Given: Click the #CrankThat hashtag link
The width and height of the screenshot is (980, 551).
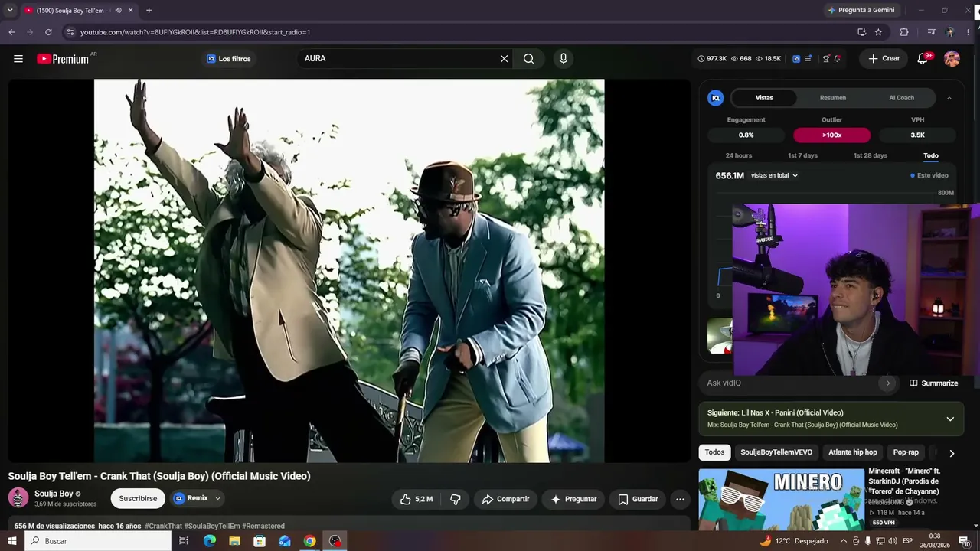Looking at the screenshot, I should point(163,527).
